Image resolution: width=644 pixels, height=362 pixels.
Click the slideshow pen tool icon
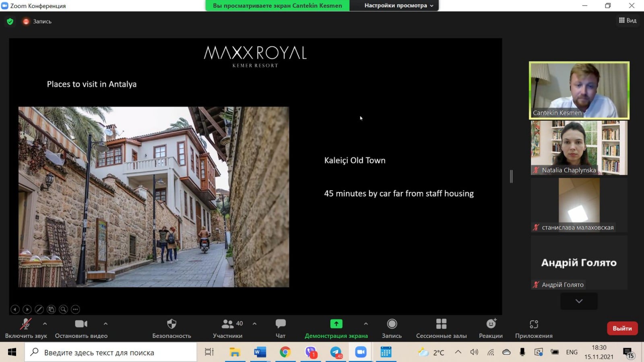tap(39, 309)
